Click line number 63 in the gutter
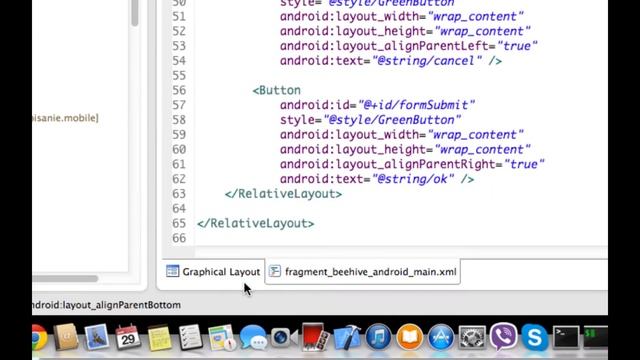This screenshot has width=640, height=360. click(179, 194)
